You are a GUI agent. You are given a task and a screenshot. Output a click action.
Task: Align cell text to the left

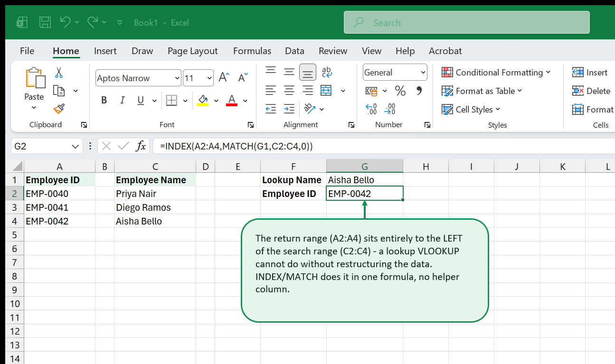pyautogui.click(x=271, y=90)
